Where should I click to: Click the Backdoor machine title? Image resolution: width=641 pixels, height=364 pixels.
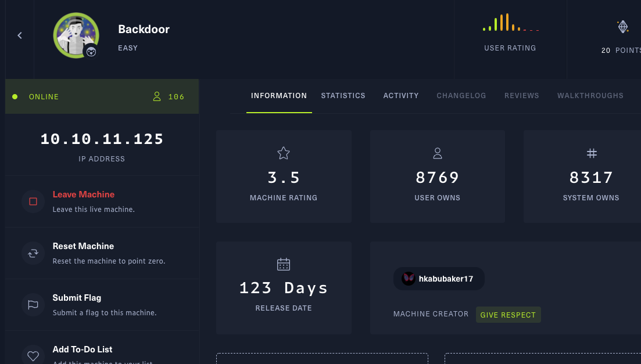144,30
